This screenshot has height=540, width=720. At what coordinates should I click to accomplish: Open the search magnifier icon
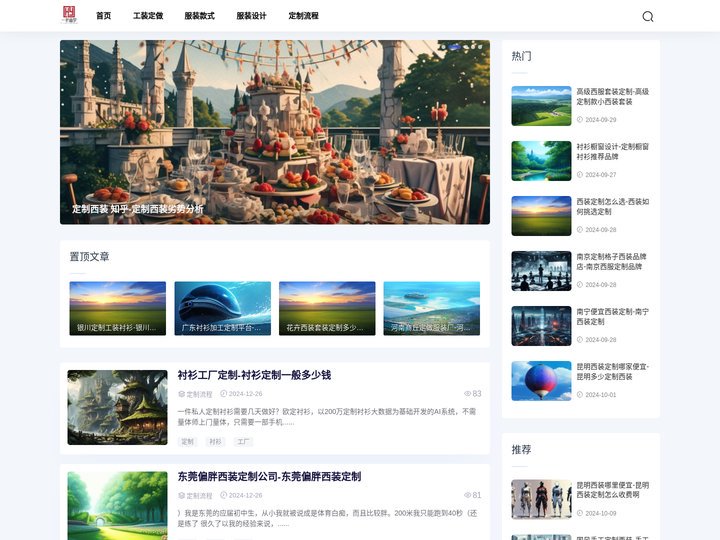coord(647,17)
